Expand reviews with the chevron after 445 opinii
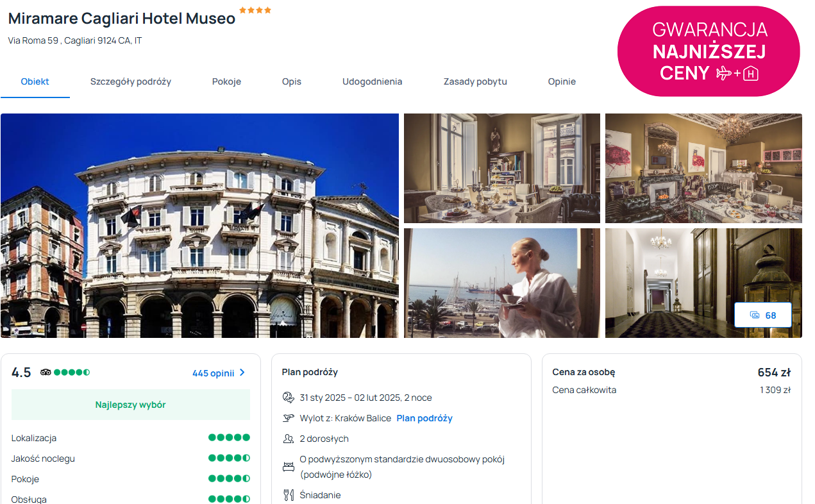 pos(242,373)
